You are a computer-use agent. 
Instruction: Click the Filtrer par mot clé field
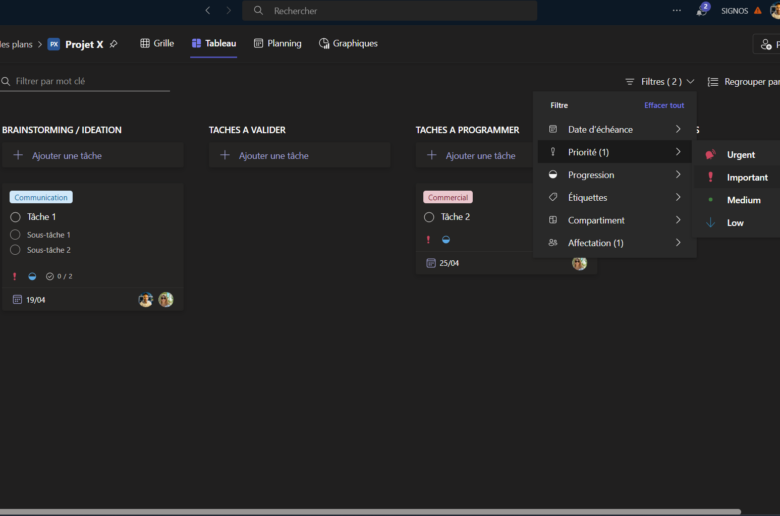tap(90, 81)
